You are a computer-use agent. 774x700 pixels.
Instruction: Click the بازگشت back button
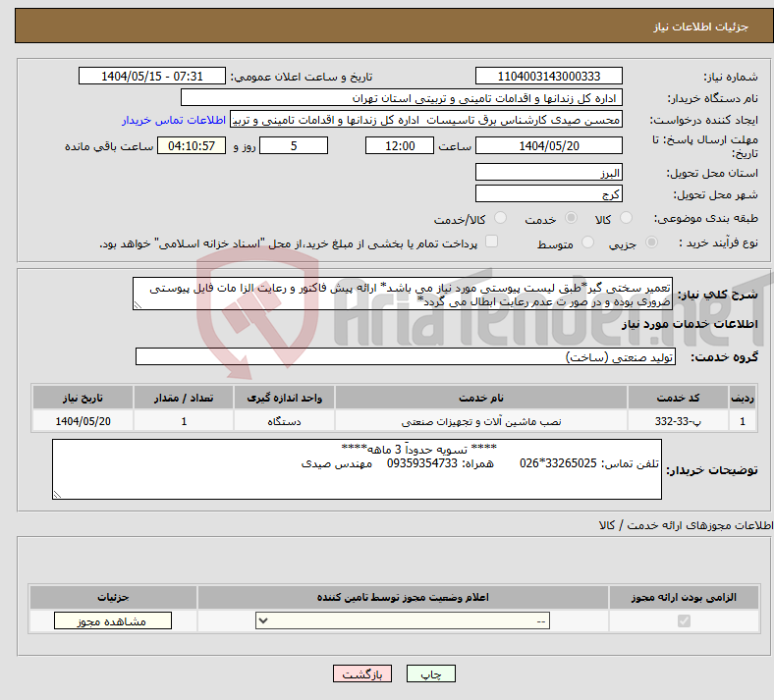point(362,673)
